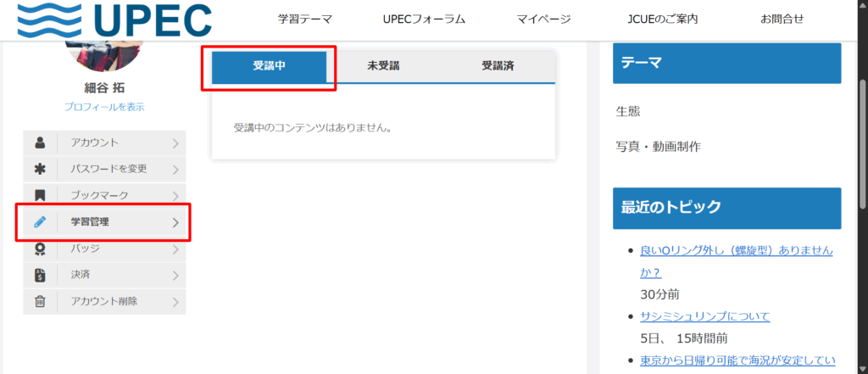Click the pencil icon for 学習管理

click(40, 222)
